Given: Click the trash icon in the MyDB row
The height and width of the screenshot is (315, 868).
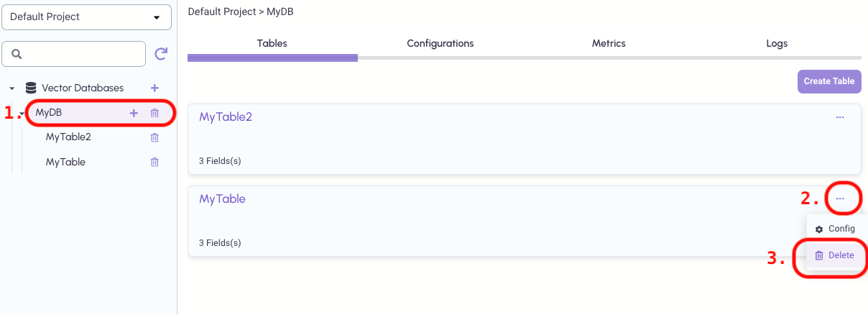Looking at the screenshot, I should (154, 113).
